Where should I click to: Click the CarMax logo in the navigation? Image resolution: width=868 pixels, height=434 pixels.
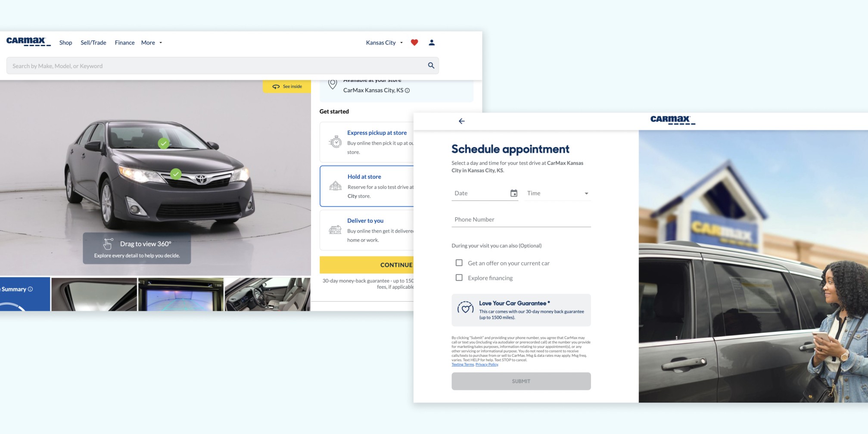[28, 41]
